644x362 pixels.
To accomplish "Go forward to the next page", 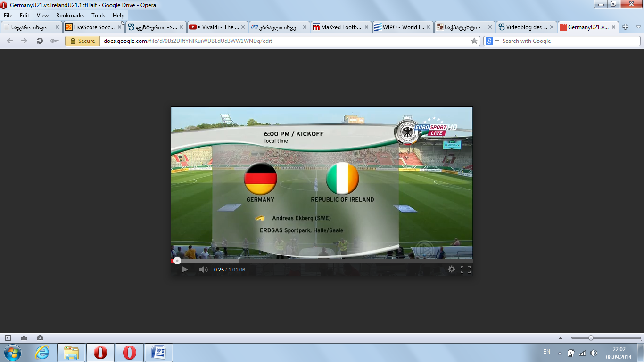I will coord(24,41).
